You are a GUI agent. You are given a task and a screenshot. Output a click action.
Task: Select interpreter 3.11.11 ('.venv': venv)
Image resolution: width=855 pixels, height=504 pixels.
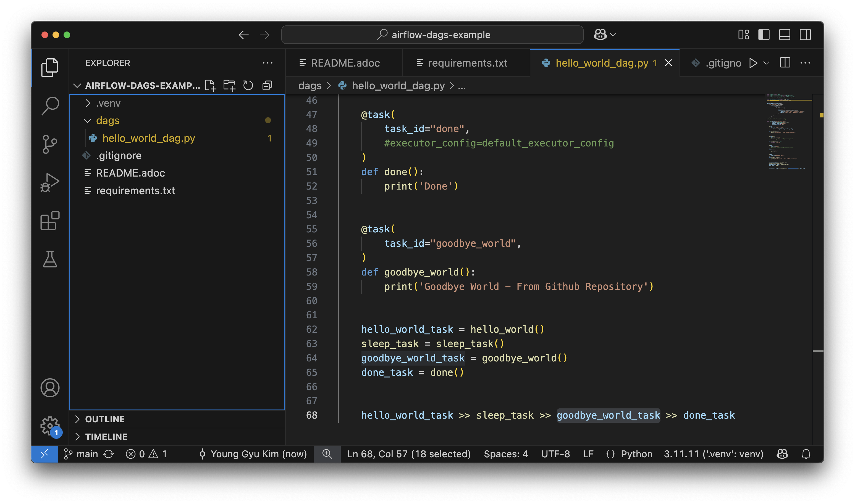tap(714, 454)
